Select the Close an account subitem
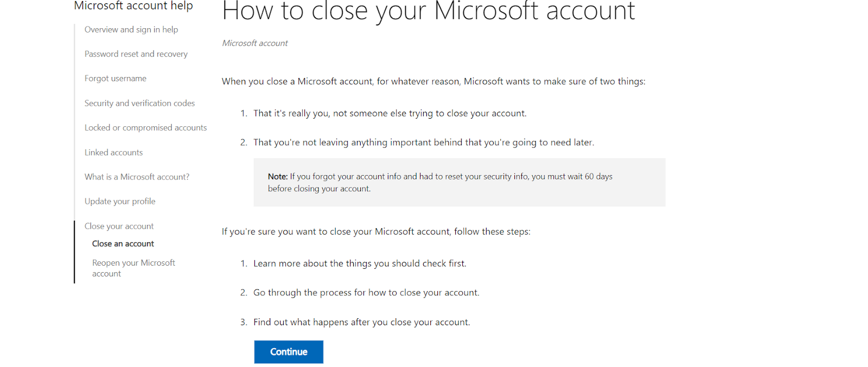The image size is (868, 367). 123,244
